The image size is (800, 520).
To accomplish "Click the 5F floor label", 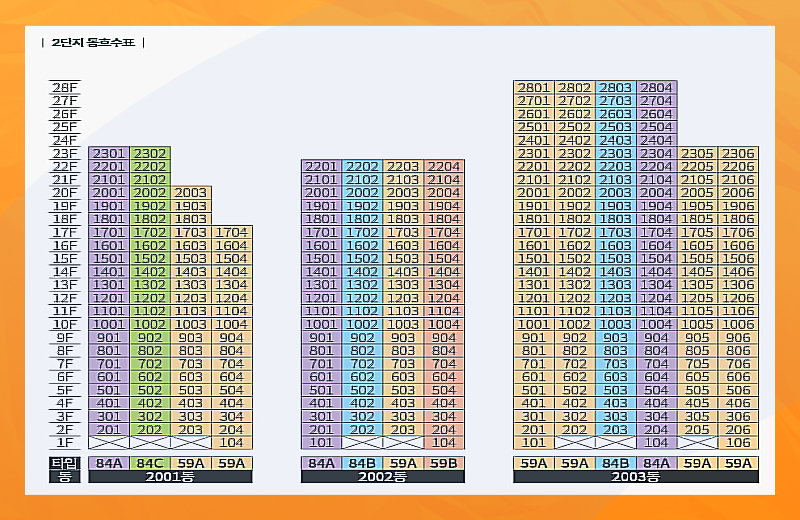I will (x=65, y=390).
